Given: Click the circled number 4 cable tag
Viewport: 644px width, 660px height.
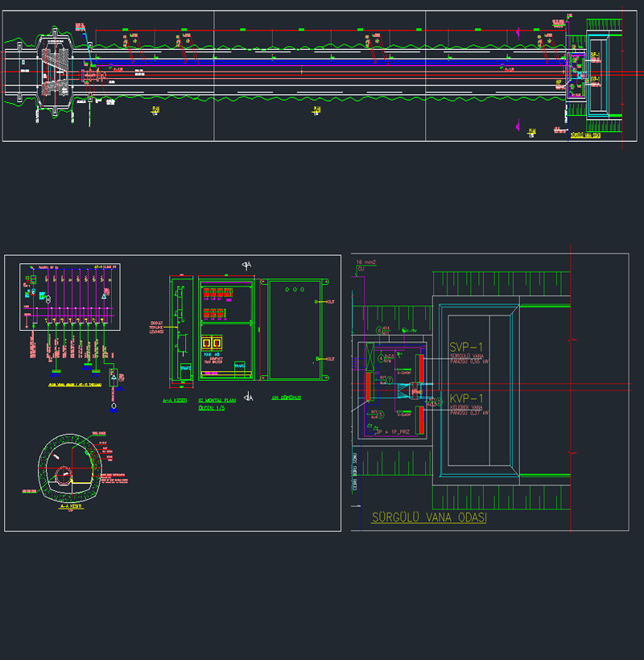Looking at the screenshot, I should tap(381, 357).
